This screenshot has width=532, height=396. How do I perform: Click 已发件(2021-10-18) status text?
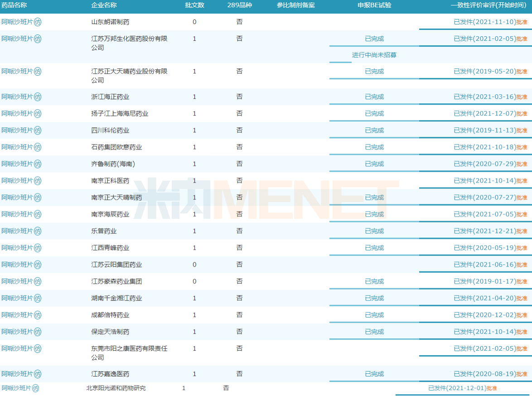[485, 147]
